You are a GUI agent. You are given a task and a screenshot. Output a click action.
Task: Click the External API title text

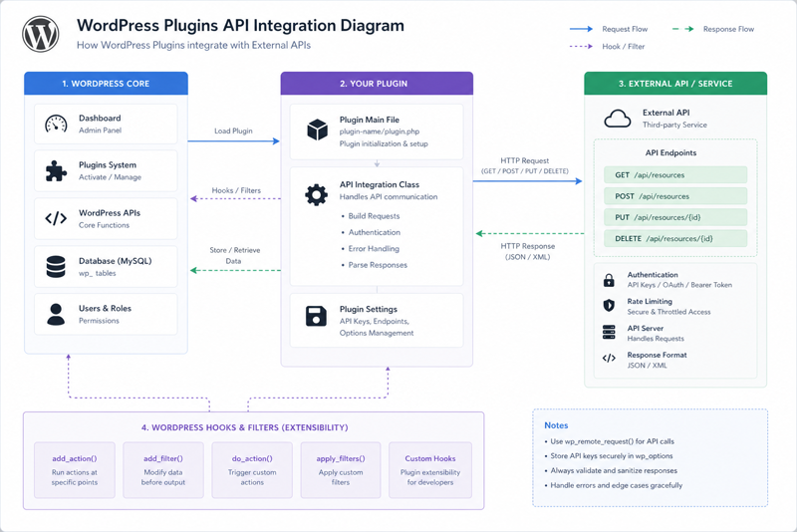(665, 113)
